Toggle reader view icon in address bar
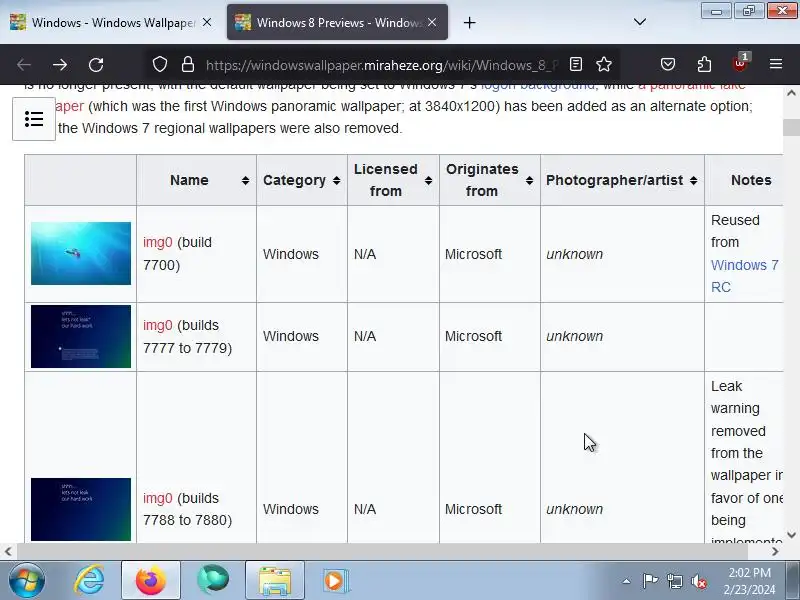 tap(576, 64)
